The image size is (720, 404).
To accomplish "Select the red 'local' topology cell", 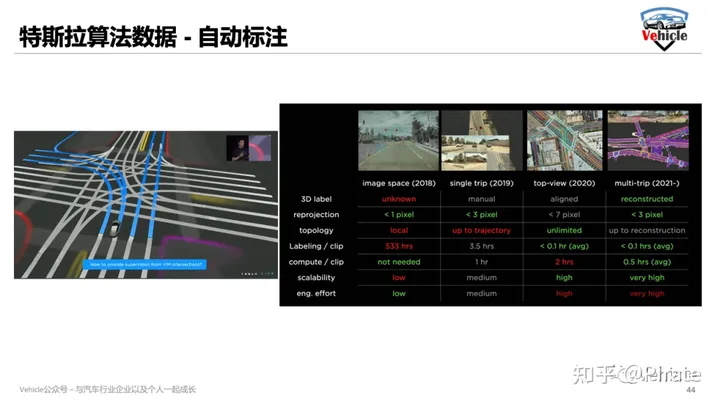I will coord(399,230).
